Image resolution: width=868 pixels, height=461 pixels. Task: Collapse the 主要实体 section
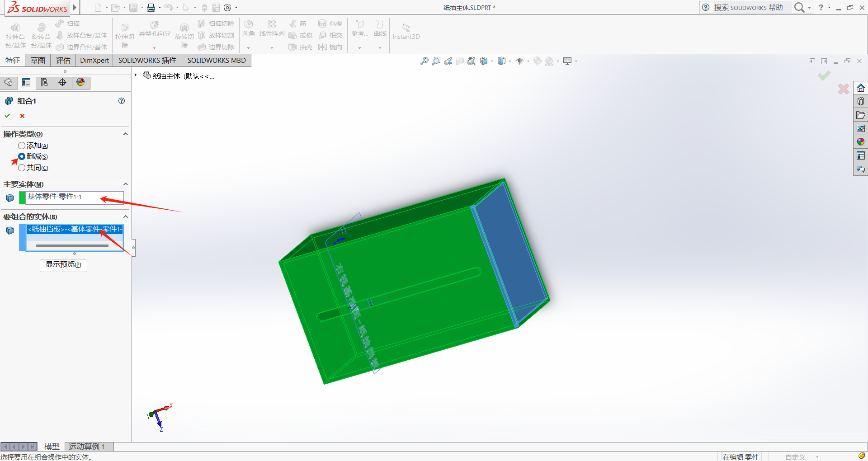[x=126, y=184]
